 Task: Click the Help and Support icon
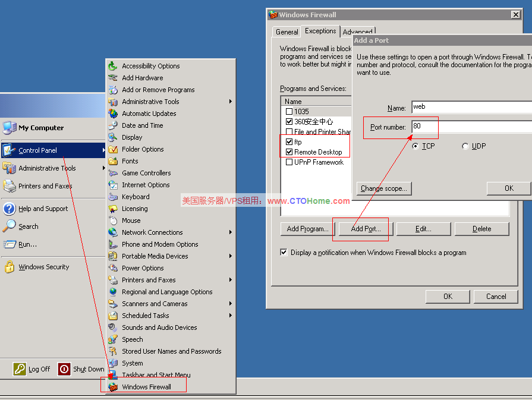tap(9, 208)
